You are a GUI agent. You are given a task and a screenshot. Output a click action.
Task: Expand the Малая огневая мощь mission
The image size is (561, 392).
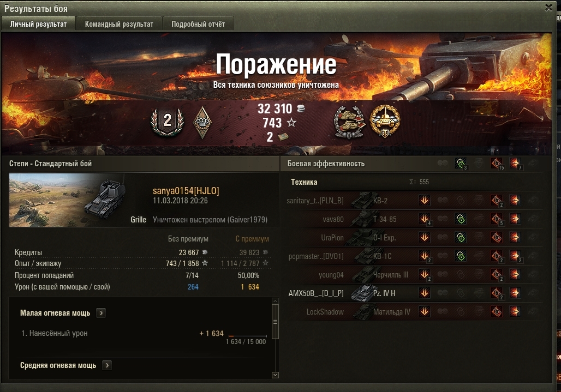(101, 313)
